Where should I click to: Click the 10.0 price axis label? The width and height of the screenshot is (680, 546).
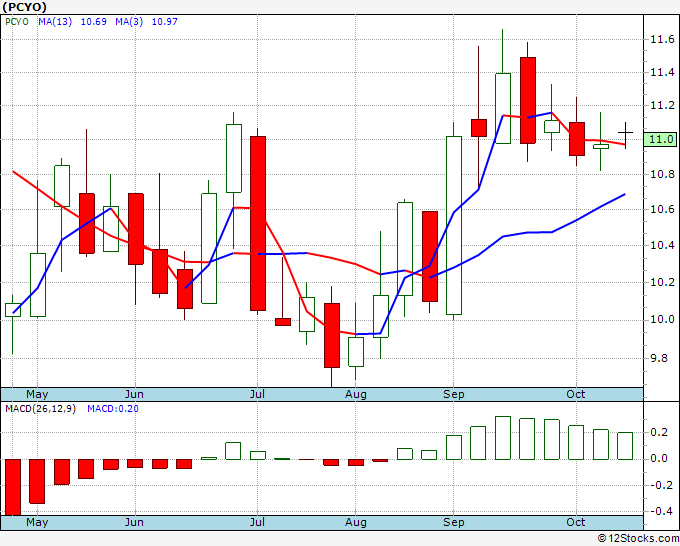[662, 320]
